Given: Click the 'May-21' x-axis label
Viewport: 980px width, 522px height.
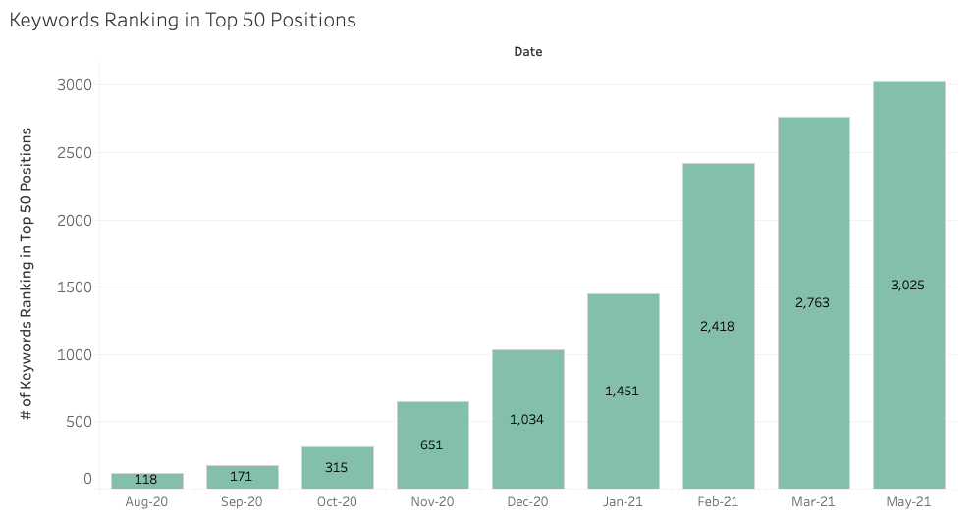Looking at the screenshot, I should pos(908,502).
